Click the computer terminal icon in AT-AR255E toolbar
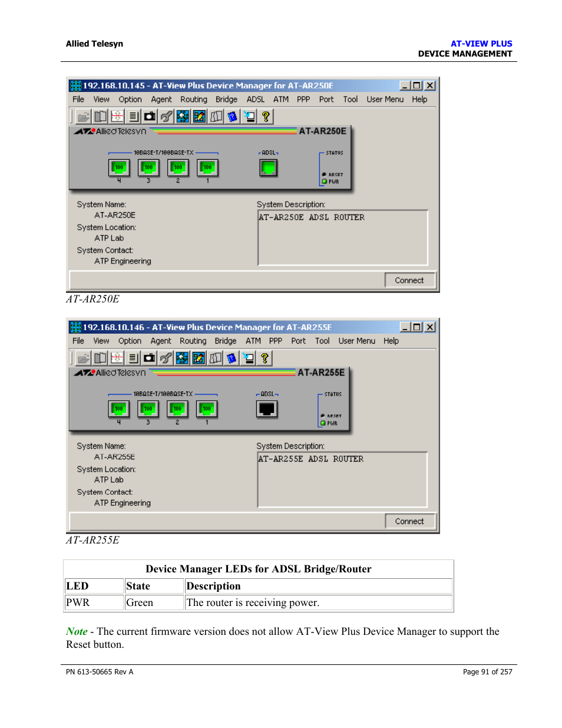The height and width of the screenshot is (728, 562). (x=248, y=358)
